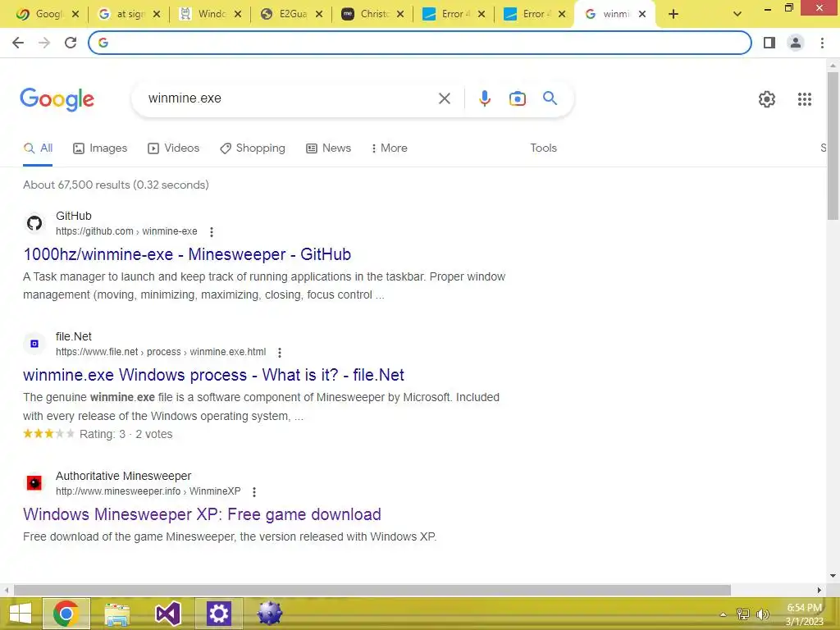Image resolution: width=840 pixels, height=630 pixels.
Task: Open the Windows Start menu
Action: click(21, 614)
